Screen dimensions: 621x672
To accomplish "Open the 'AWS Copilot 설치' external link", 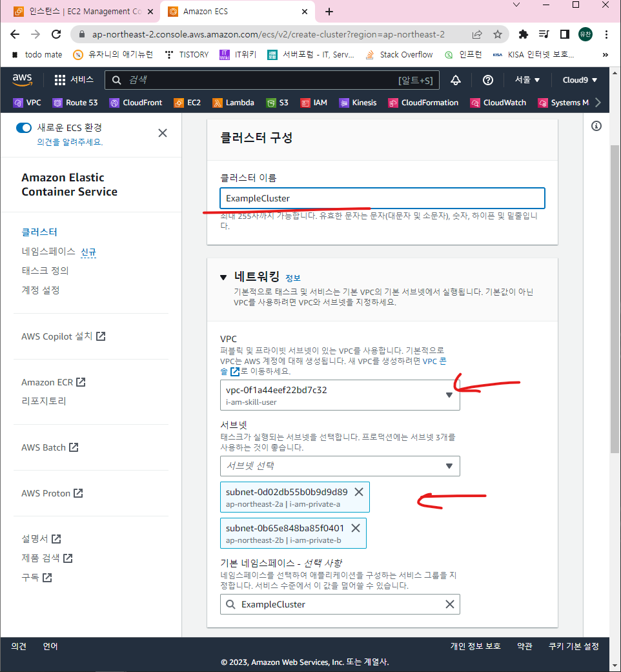I will pos(63,336).
